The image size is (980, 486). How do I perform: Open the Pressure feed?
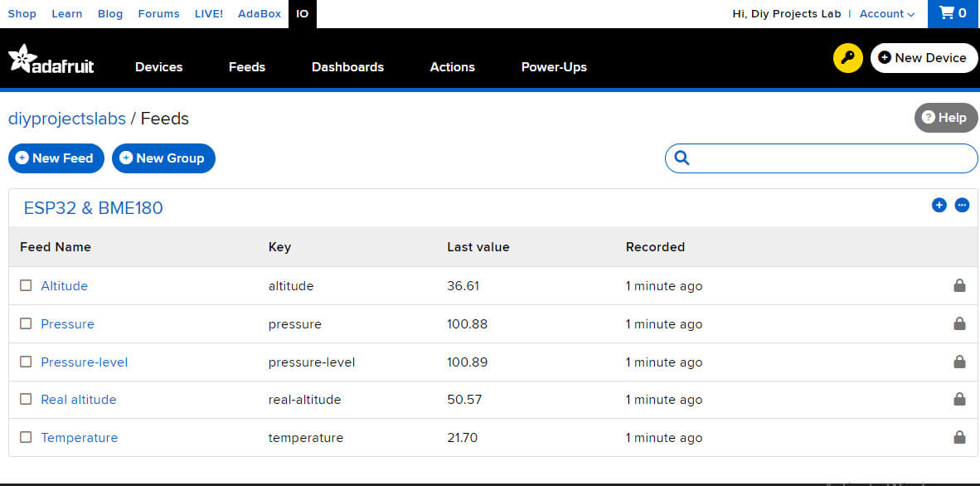[67, 324]
